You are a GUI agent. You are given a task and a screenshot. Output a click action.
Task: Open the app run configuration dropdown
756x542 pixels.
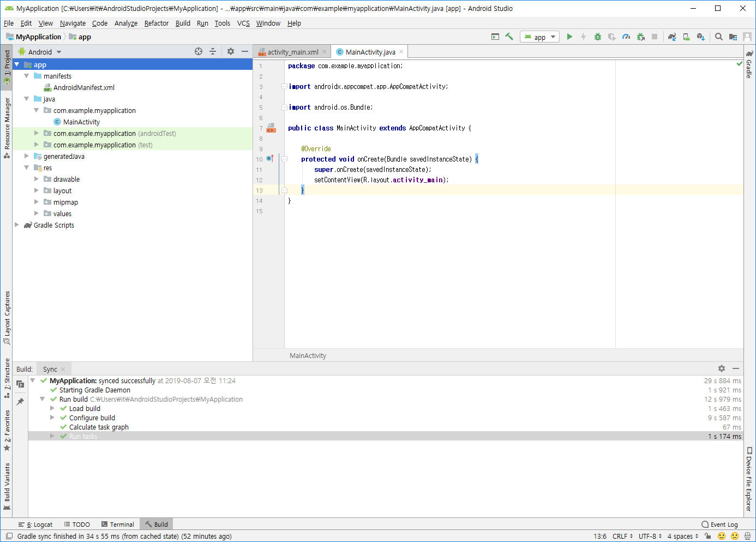tap(539, 37)
